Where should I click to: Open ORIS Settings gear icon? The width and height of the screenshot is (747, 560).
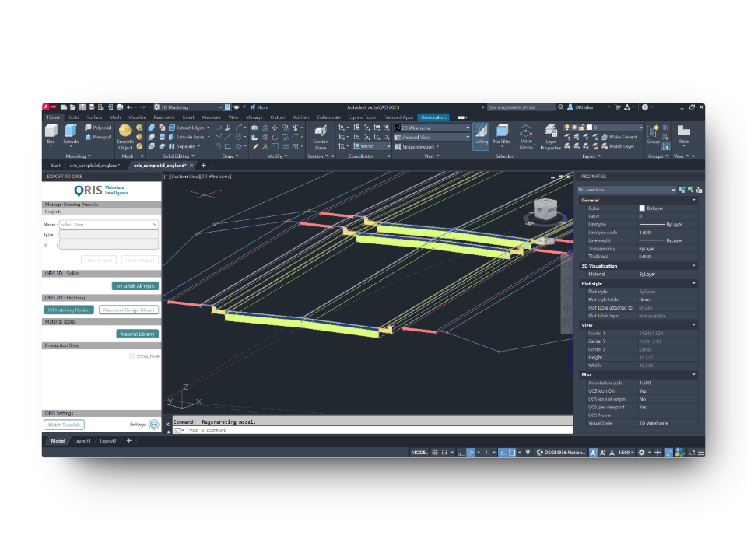(x=153, y=425)
